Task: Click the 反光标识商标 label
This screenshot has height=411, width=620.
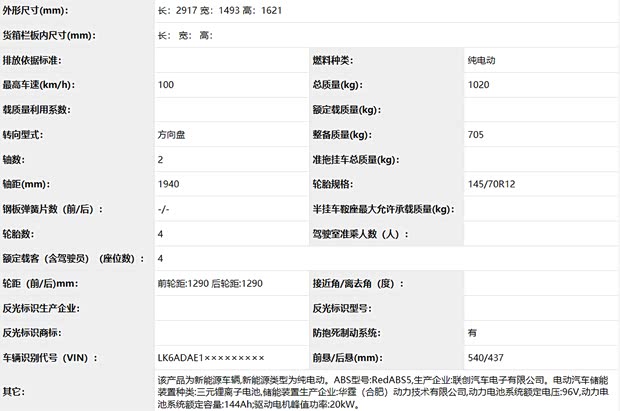Action: tap(32, 333)
